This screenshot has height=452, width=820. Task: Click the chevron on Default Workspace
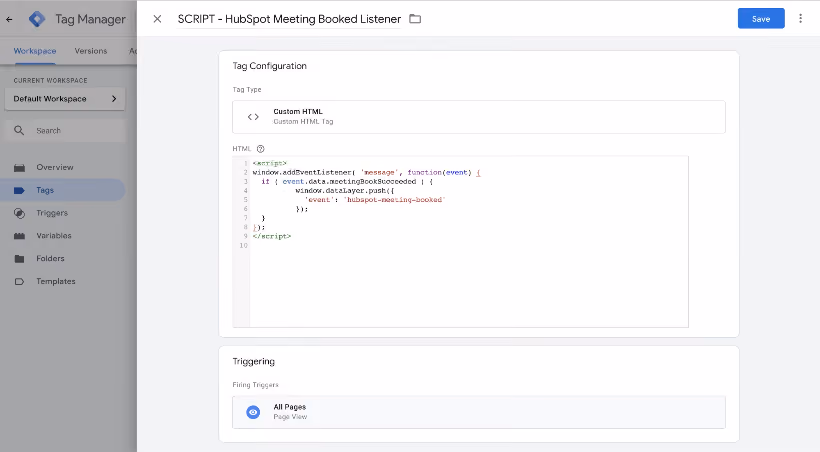pos(114,99)
